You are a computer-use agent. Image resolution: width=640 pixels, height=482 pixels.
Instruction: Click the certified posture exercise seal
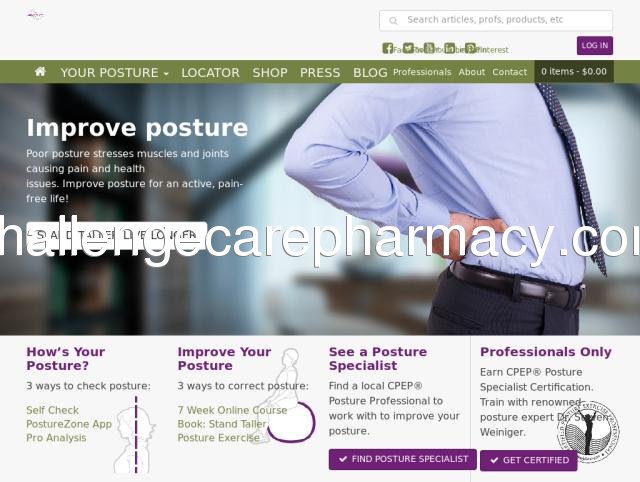click(588, 432)
